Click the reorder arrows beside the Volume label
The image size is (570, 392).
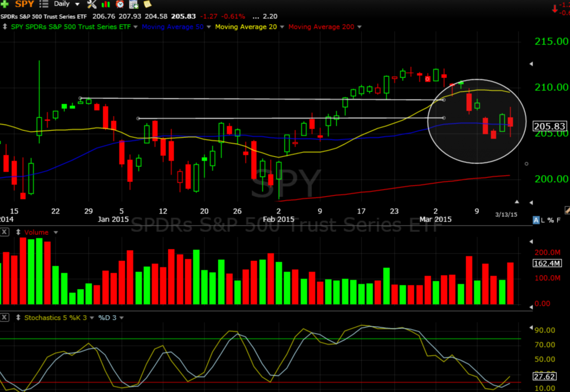pos(18,232)
